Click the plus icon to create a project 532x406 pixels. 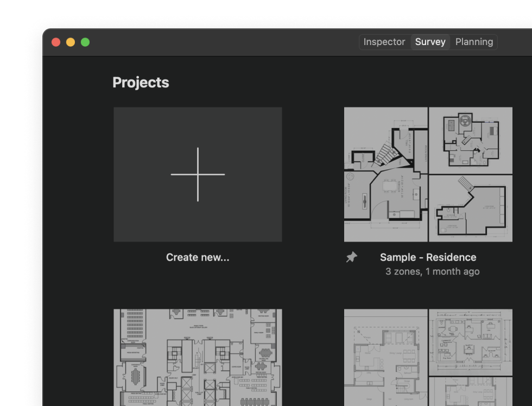[198, 174]
